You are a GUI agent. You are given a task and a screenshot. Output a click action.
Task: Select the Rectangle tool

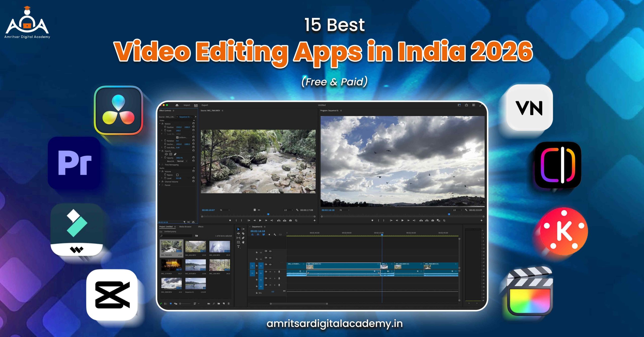click(238, 242)
